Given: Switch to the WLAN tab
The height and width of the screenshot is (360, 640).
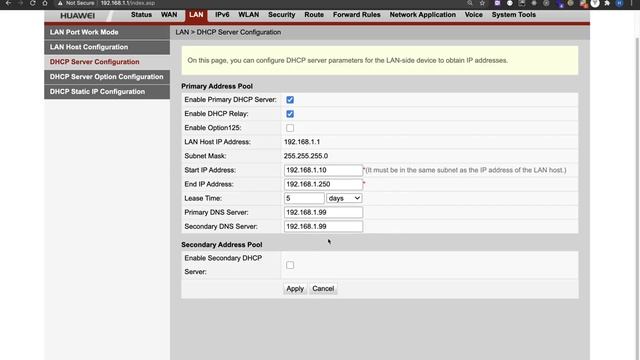Looking at the screenshot, I should pyautogui.click(x=249, y=15).
